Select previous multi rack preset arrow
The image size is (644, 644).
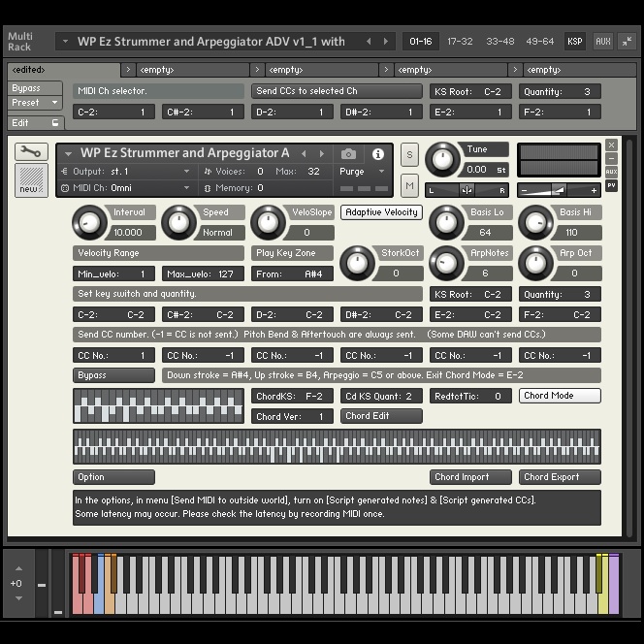[x=369, y=41]
